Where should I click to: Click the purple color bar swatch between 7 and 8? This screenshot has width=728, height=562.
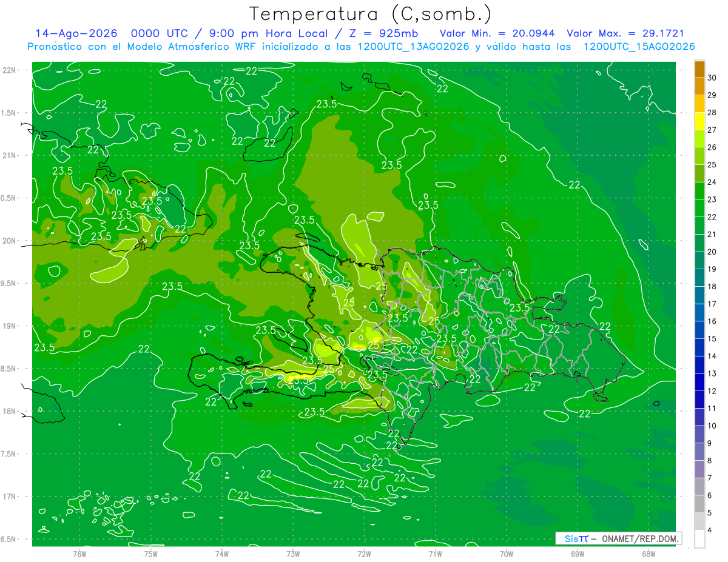(699, 469)
